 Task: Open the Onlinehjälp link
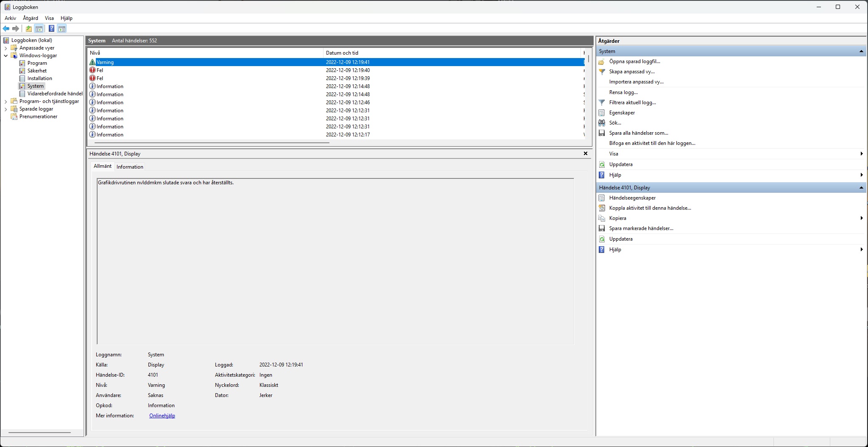162,416
